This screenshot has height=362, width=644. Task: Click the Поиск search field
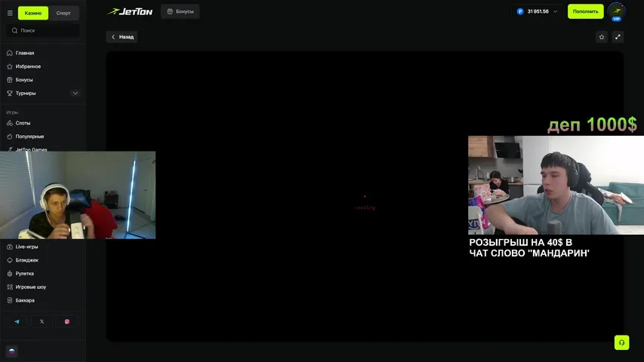[x=44, y=30]
